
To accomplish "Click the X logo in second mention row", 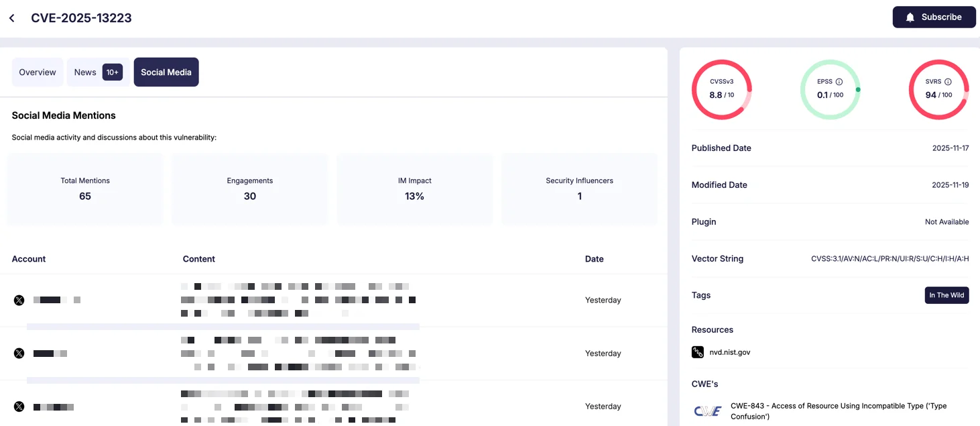I will coord(19,353).
